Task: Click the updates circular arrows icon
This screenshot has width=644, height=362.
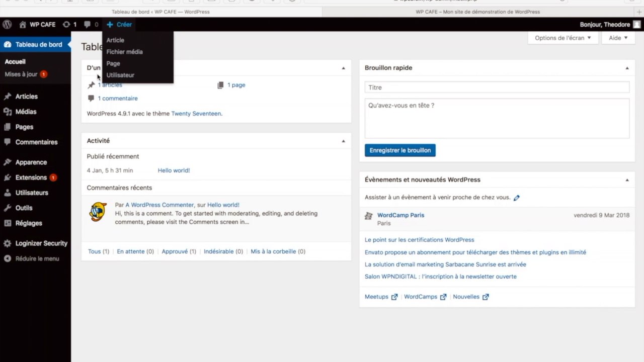Action: click(66, 24)
